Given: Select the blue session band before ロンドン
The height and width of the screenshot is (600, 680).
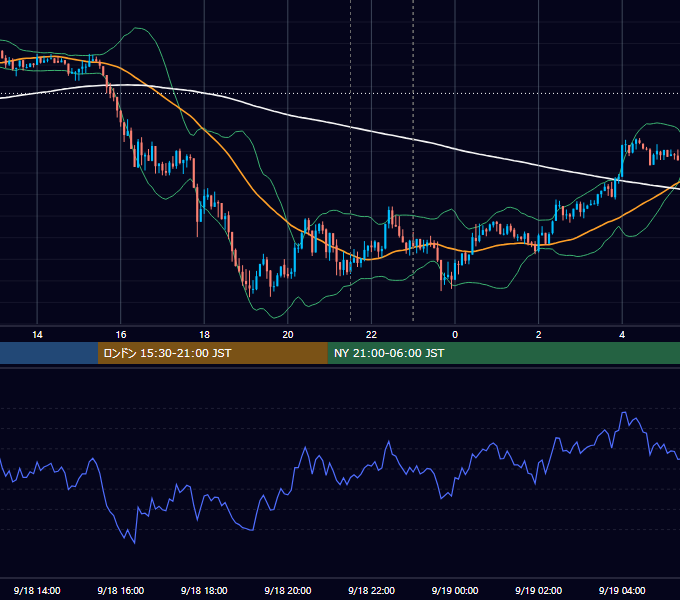Looking at the screenshot, I should [49, 353].
